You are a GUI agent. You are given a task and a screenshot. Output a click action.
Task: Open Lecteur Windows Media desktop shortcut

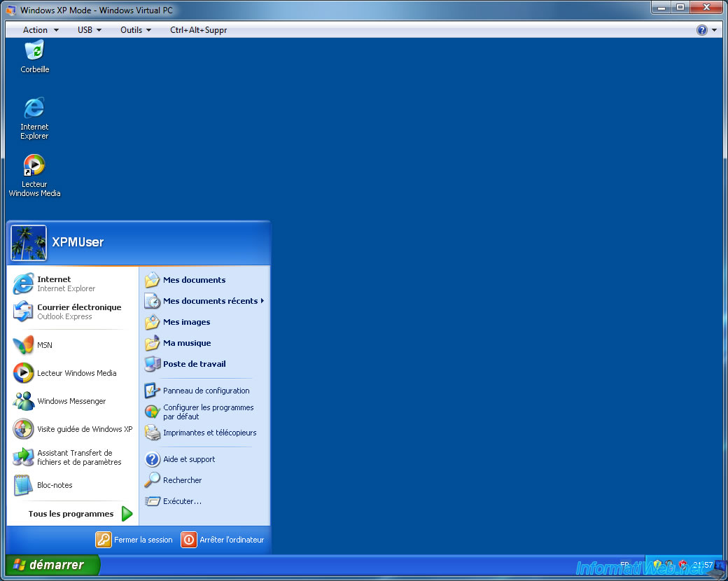(34, 176)
